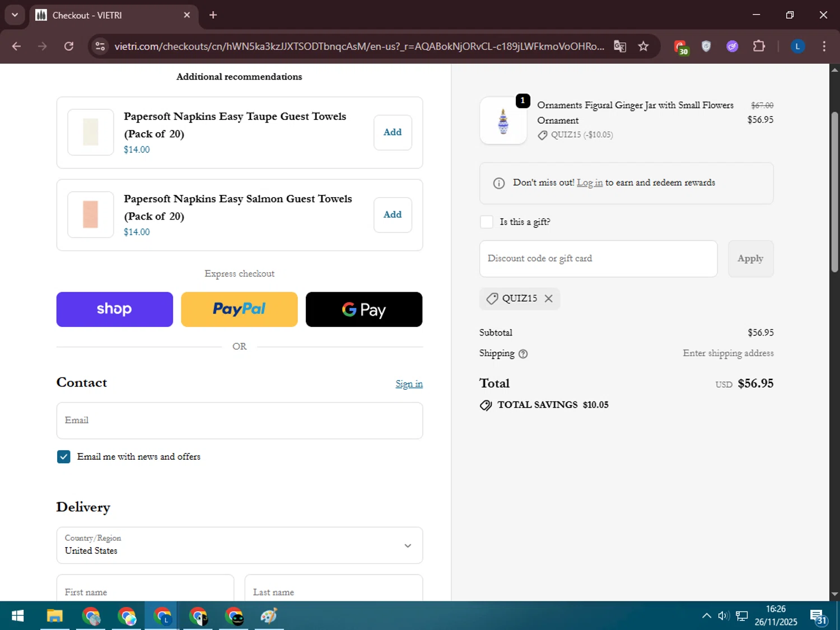The image size is (840, 630).
Task: Add Salmon Guest Towels to order
Action: pos(393,215)
